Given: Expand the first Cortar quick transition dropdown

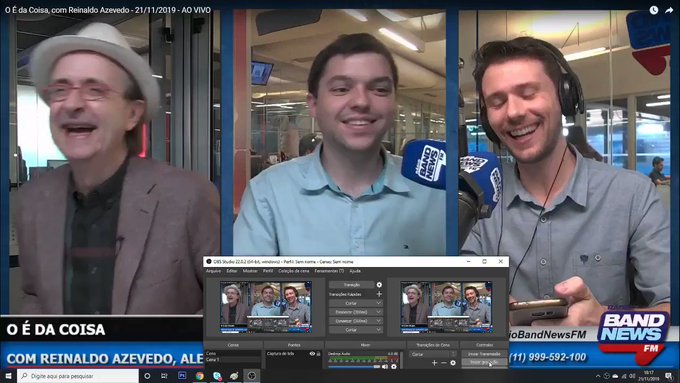Looking at the screenshot, I should pyautogui.click(x=356, y=303).
